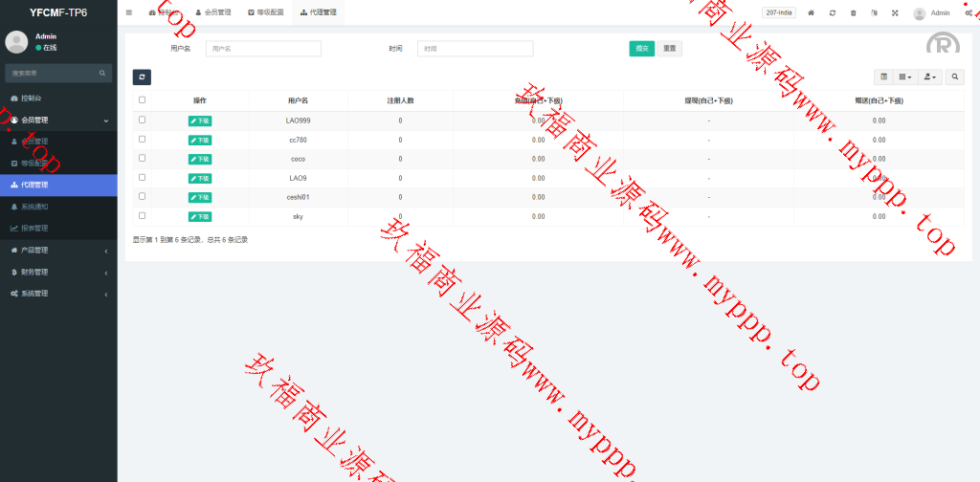Image resolution: width=980 pixels, height=482 pixels.
Task: Open the export data dropdown
Action: click(x=929, y=77)
